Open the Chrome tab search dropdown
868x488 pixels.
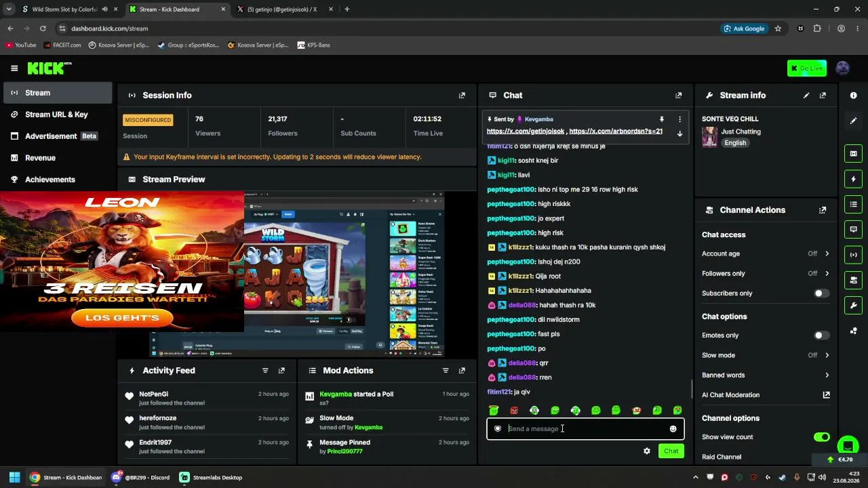point(9,9)
